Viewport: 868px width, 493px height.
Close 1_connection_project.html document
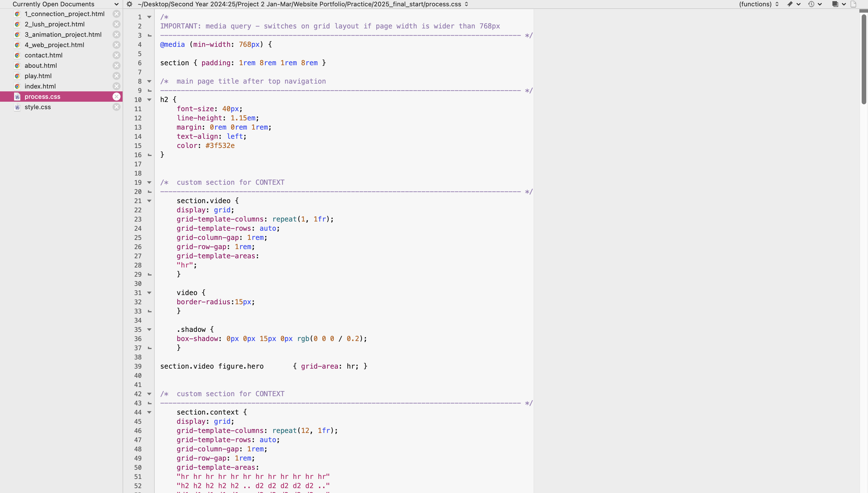coord(116,14)
